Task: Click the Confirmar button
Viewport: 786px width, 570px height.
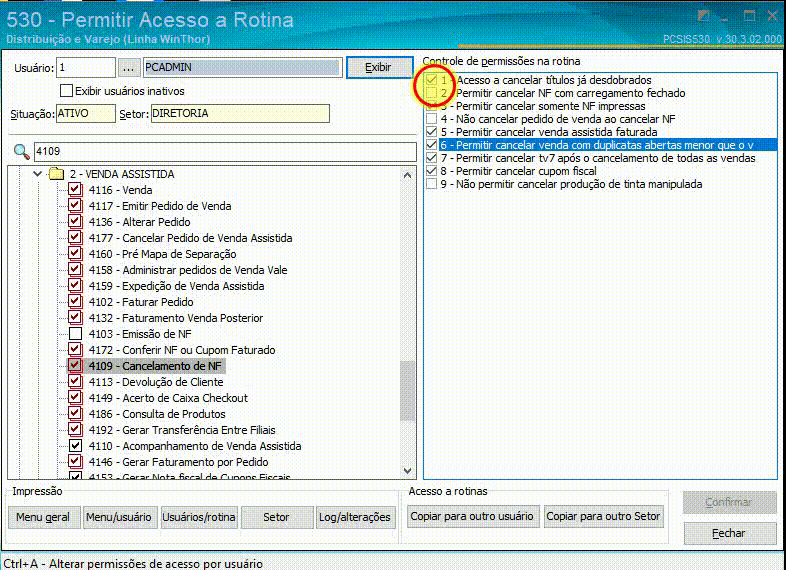Action: pos(729,502)
